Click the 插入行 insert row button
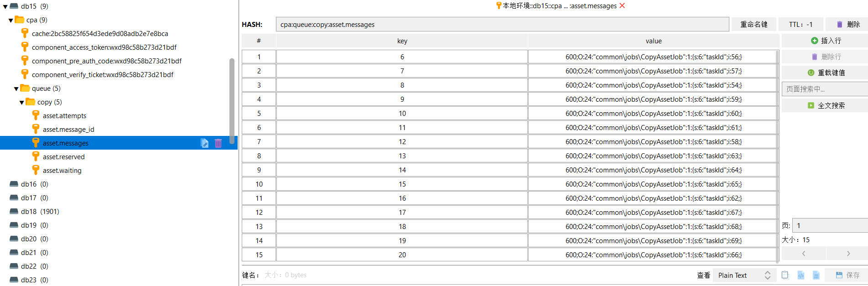The height and width of the screenshot is (286, 868). coord(825,41)
